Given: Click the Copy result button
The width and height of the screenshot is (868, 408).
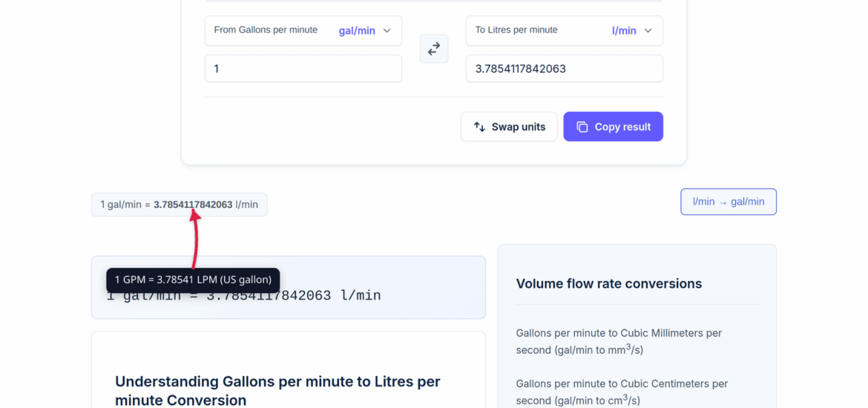Looking at the screenshot, I should click(614, 127).
